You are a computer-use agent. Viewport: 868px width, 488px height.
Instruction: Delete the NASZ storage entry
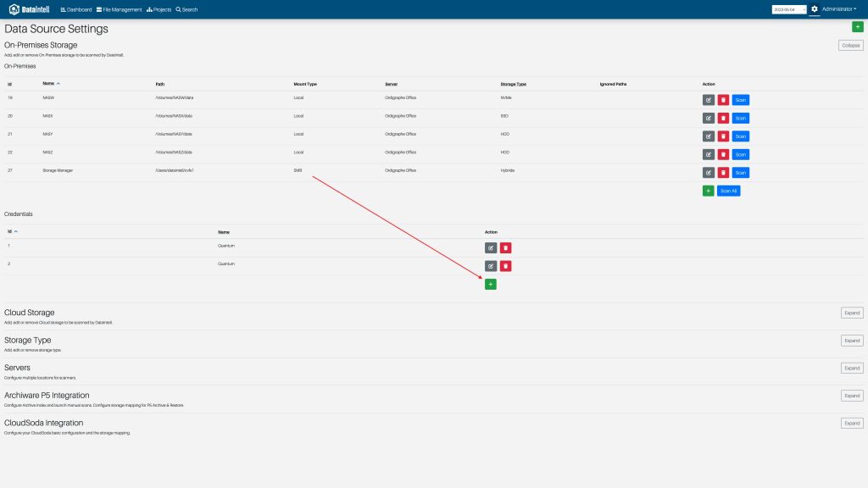(x=723, y=154)
